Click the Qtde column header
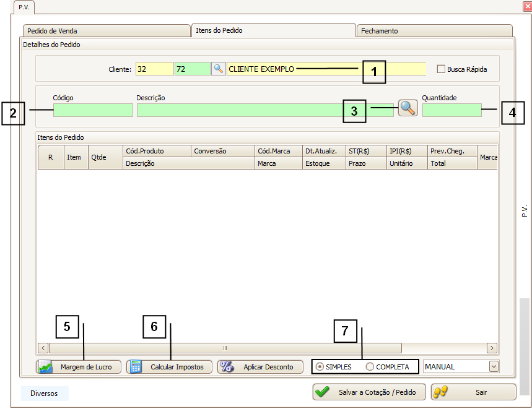Screen dimensions: 532x409 [x=98, y=157]
